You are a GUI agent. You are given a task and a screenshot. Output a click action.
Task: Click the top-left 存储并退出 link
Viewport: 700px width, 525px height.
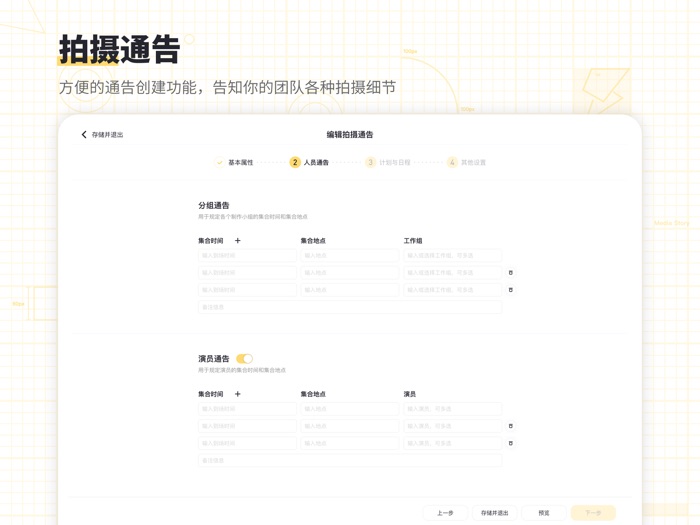(x=107, y=135)
